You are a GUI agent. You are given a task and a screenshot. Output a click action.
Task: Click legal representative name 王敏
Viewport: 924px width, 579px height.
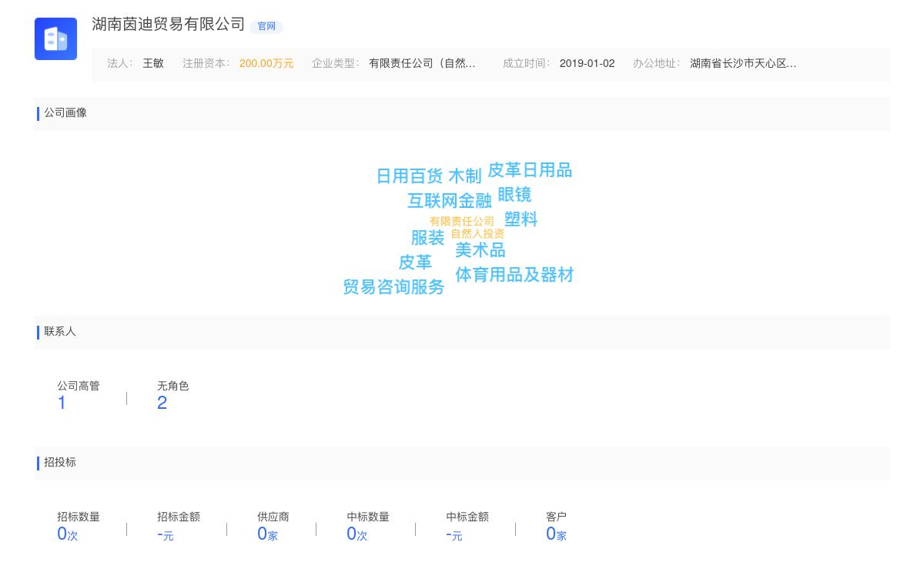coord(153,63)
